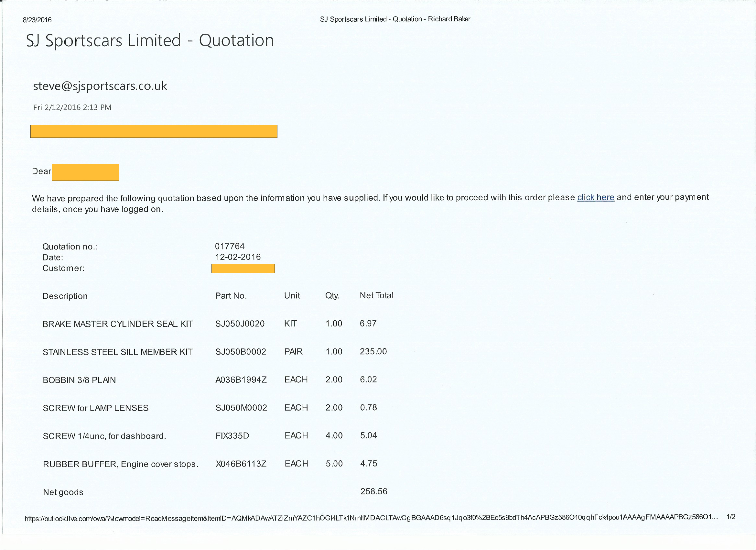Click the "Net goods" label
Viewport: 756px width, 550px height.
coord(63,492)
